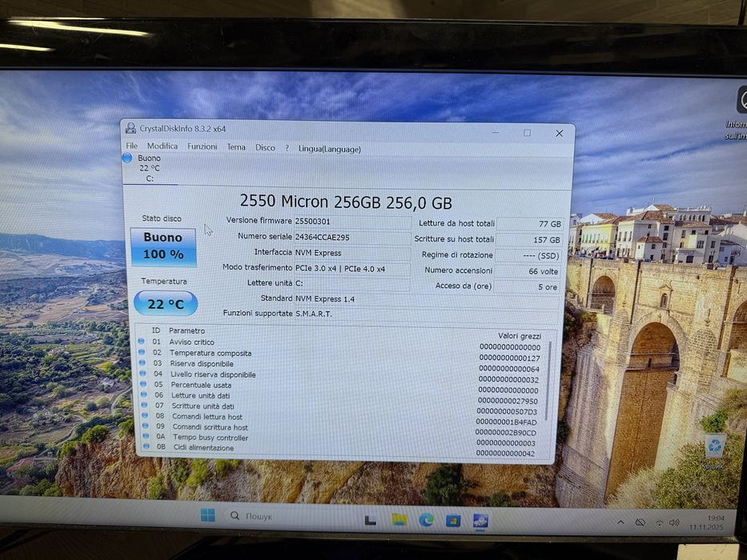The height and width of the screenshot is (560, 747).
Task: Click status dot of Percentuale usata row
Action: (x=143, y=384)
